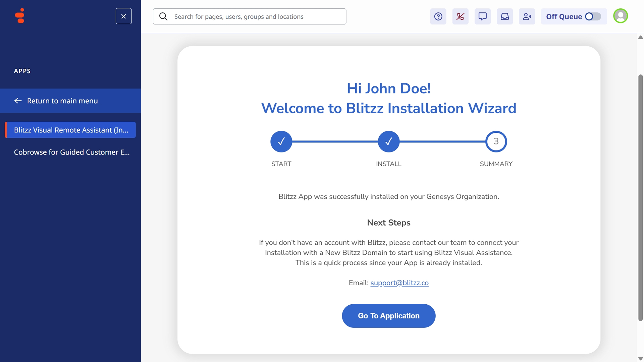The width and height of the screenshot is (644, 362).
Task: Open the user profile avatar
Action: coord(620,16)
